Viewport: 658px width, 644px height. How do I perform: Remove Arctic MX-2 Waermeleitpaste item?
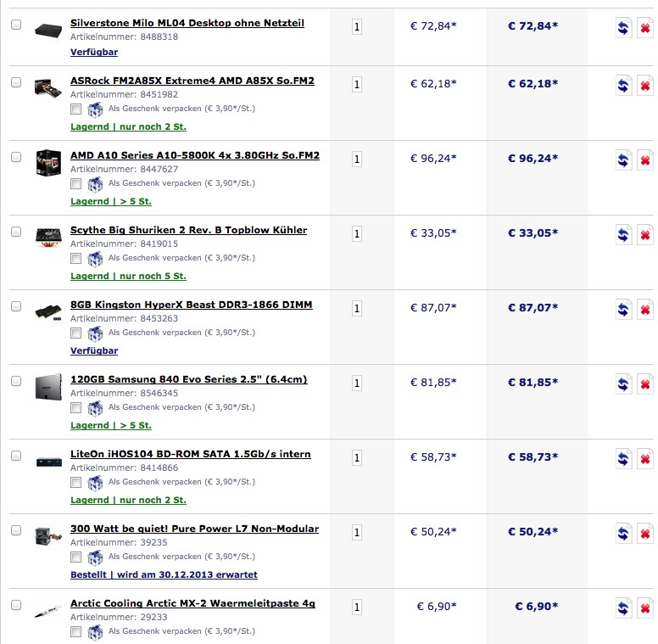point(645,608)
